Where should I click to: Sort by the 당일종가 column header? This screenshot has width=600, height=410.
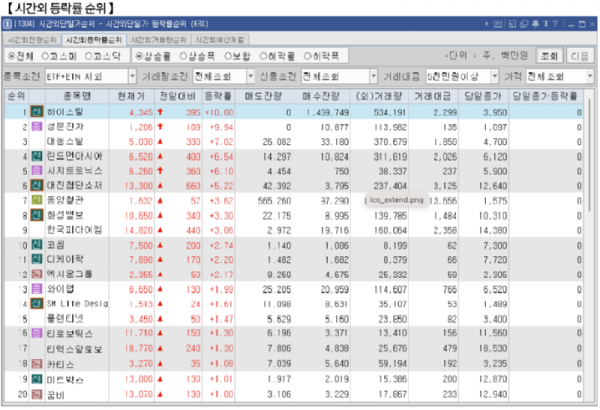point(483,96)
